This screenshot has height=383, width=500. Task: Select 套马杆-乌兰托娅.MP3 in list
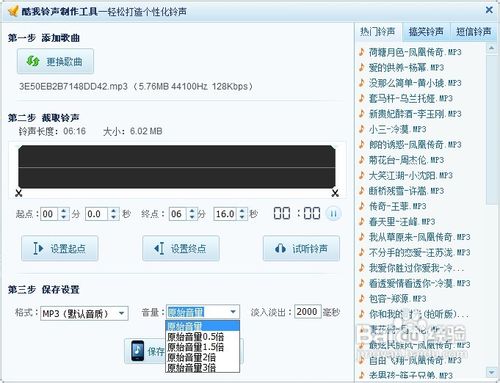411,98
